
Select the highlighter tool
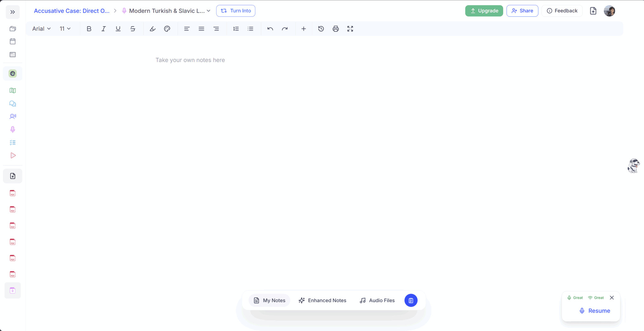pyautogui.click(x=153, y=29)
